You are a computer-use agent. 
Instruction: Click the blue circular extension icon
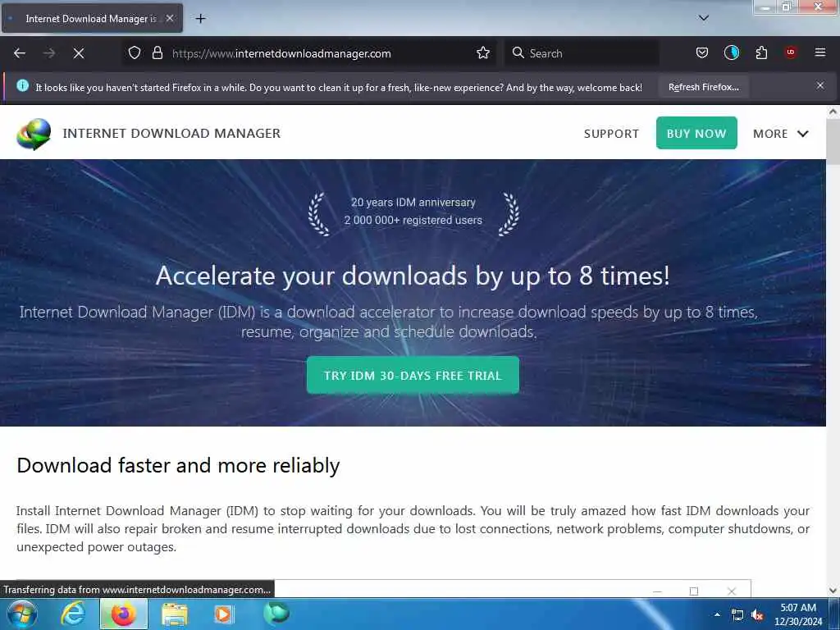732,52
